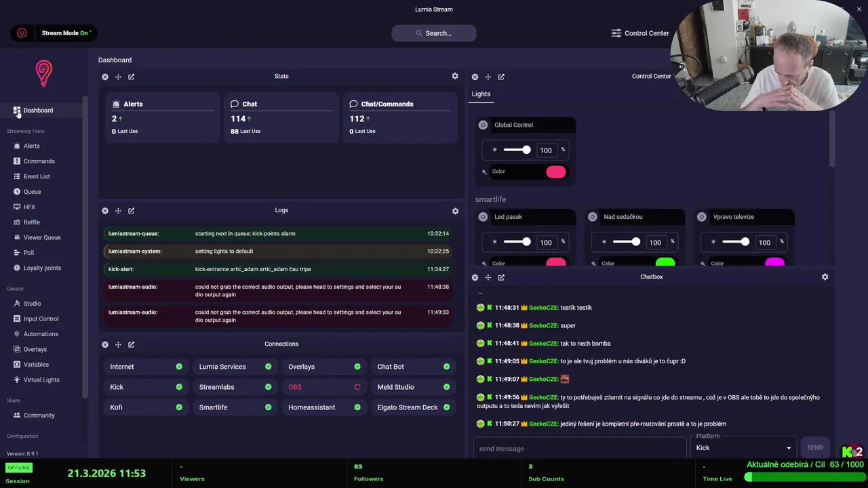
Task: Click Meld Studio connection status check
Action: click(446, 387)
